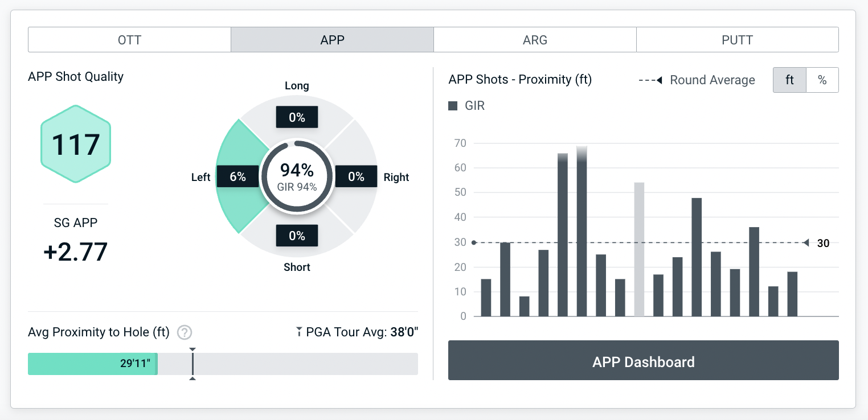The image size is (868, 420).
Task: Switch proximity chart to feet units
Action: point(789,80)
